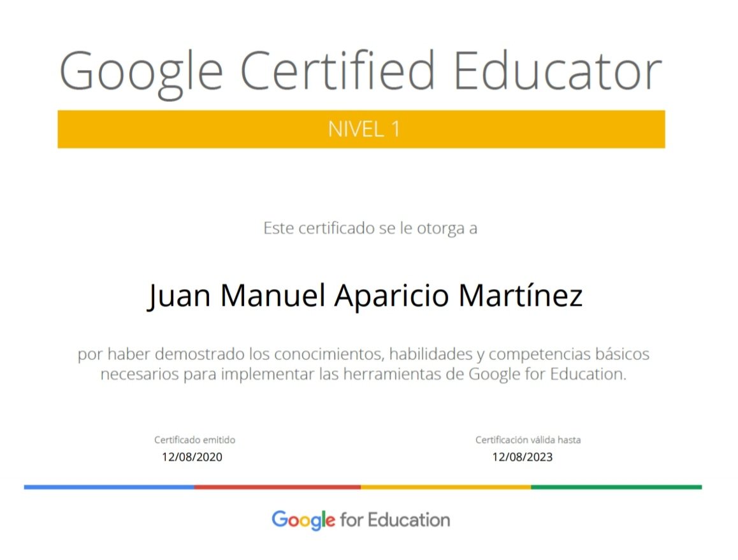Click the "Certificado emitido" label

pyautogui.click(x=194, y=440)
